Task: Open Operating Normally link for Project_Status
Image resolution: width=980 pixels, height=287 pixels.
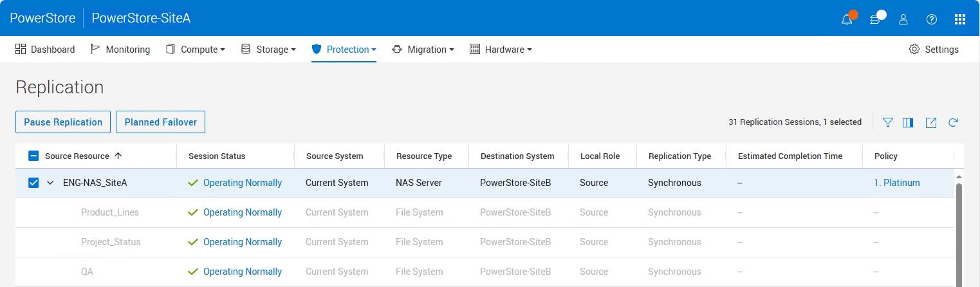Action: [243, 242]
